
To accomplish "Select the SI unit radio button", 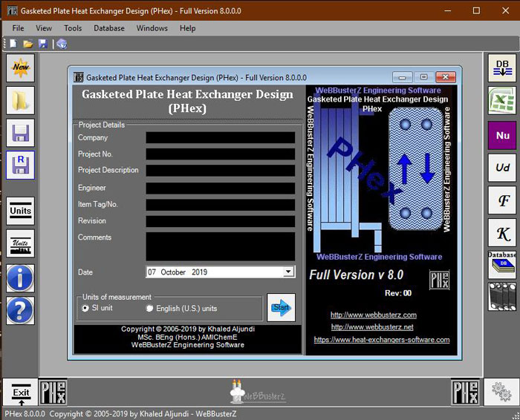I will click(85, 308).
